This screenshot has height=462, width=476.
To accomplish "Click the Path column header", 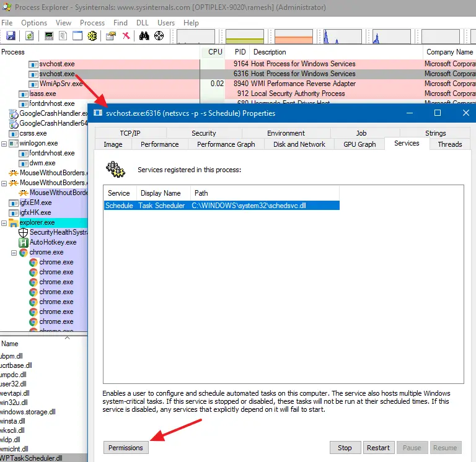I will 265,193.
